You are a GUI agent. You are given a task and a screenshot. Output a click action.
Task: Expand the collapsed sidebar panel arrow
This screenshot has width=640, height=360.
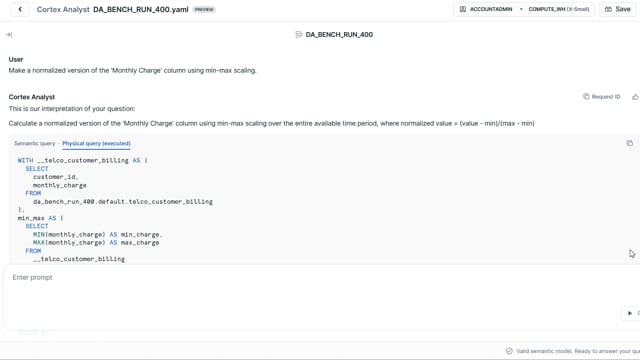click(x=9, y=35)
